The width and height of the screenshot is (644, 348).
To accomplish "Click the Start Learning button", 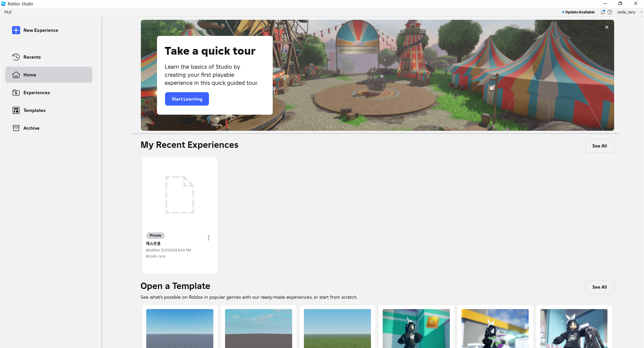I will (187, 99).
